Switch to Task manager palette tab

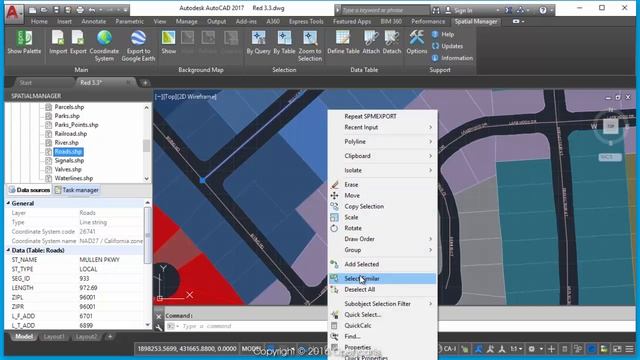click(x=77, y=190)
